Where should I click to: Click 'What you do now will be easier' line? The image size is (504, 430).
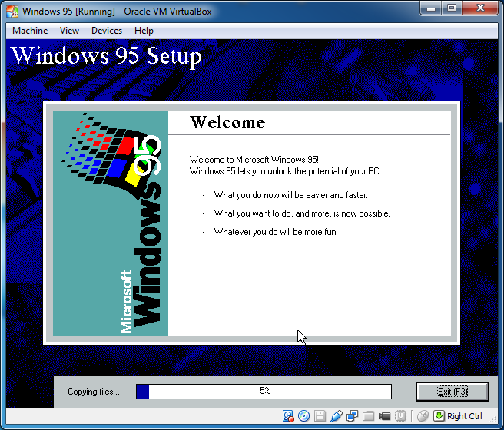[291, 195]
